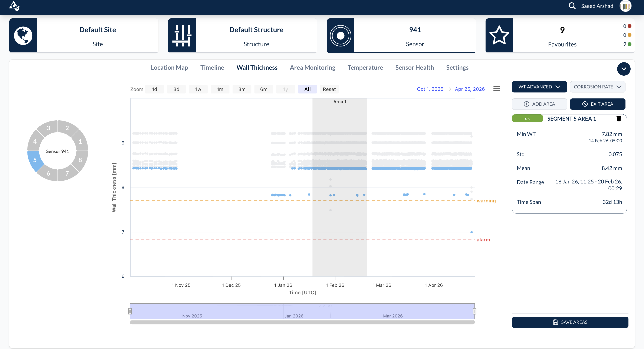Select segment 6 on sensor ring

coord(48,173)
